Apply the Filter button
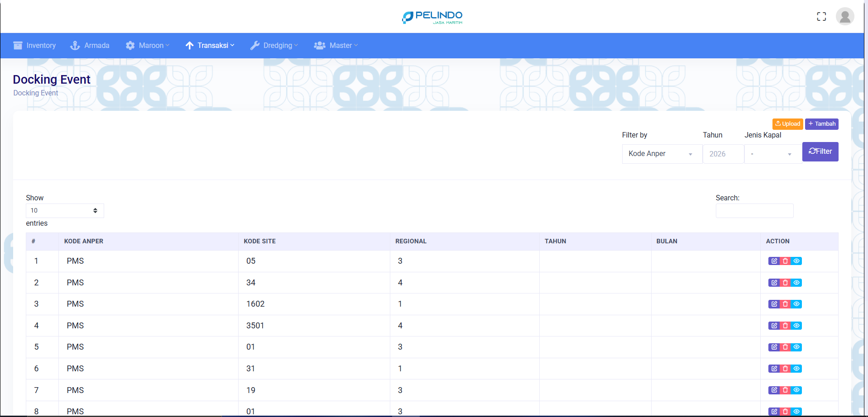The image size is (868, 417). click(x=820, y=152)
